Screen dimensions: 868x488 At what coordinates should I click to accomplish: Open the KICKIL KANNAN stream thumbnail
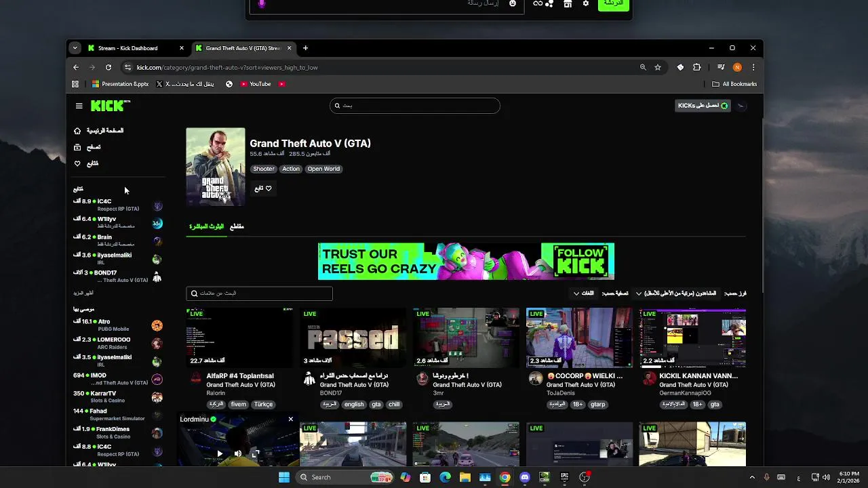coord(692,338)
